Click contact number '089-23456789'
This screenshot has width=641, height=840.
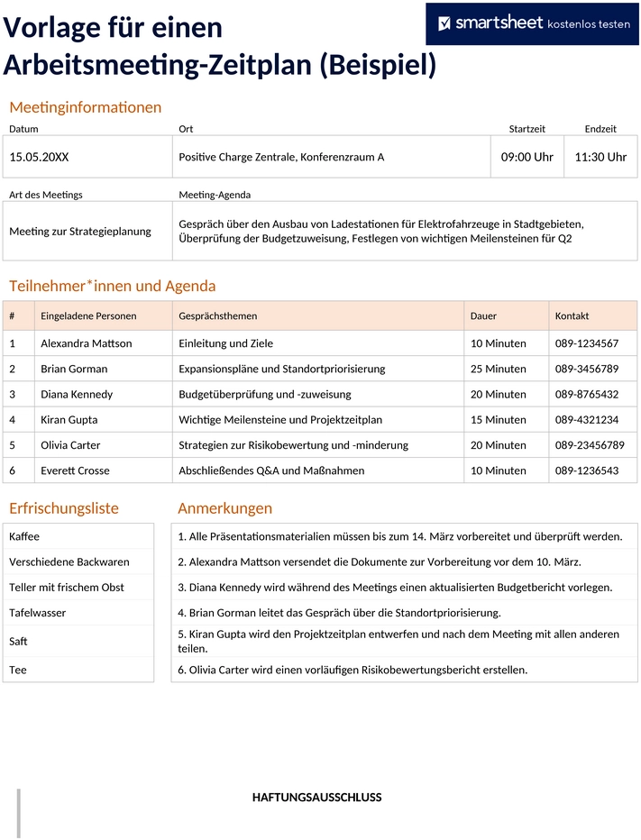tap(590, 445)
